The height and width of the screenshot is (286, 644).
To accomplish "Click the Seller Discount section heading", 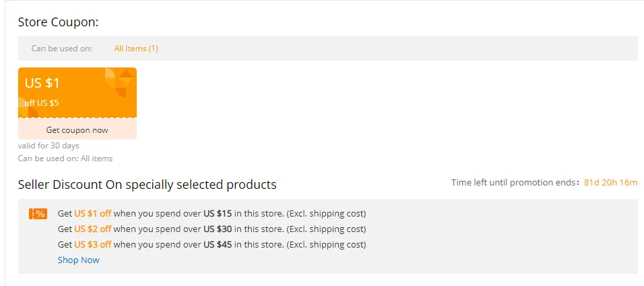I will pos(147,184).
